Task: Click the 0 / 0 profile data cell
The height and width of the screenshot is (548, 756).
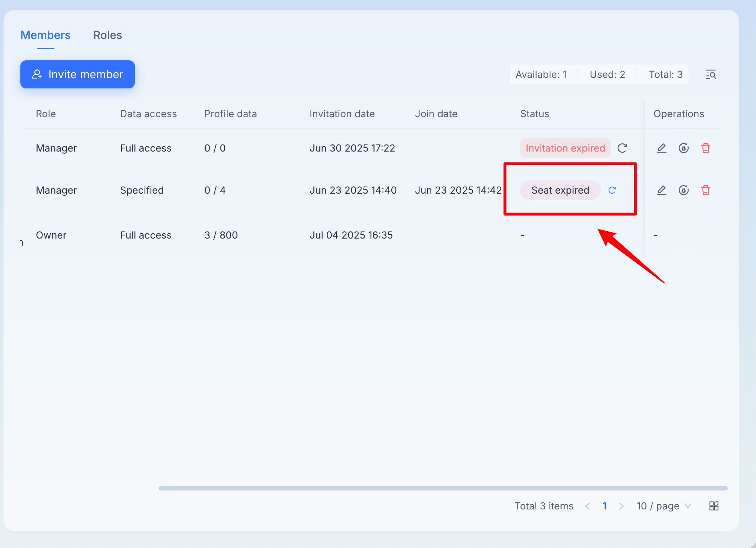Action: coord(215,148)
